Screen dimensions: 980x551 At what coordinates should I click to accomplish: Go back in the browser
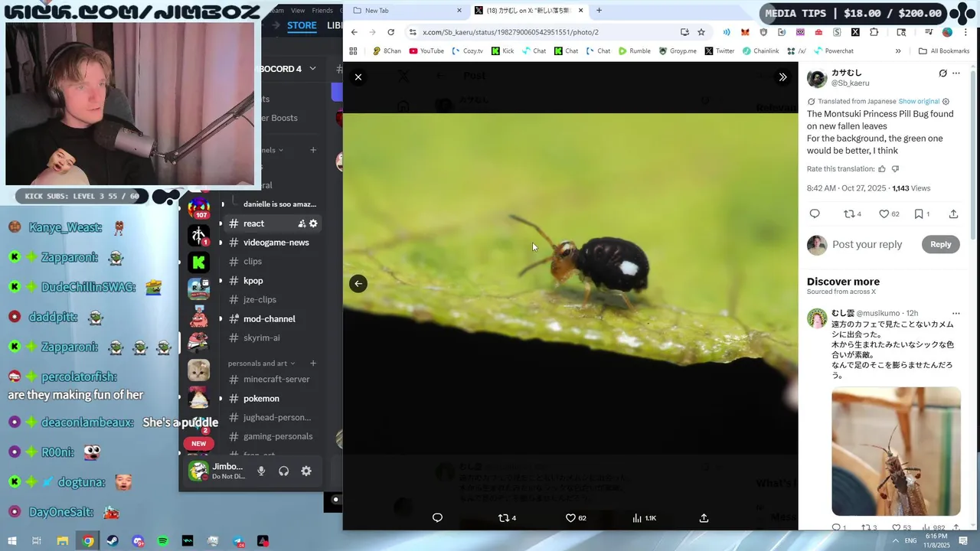354,32
